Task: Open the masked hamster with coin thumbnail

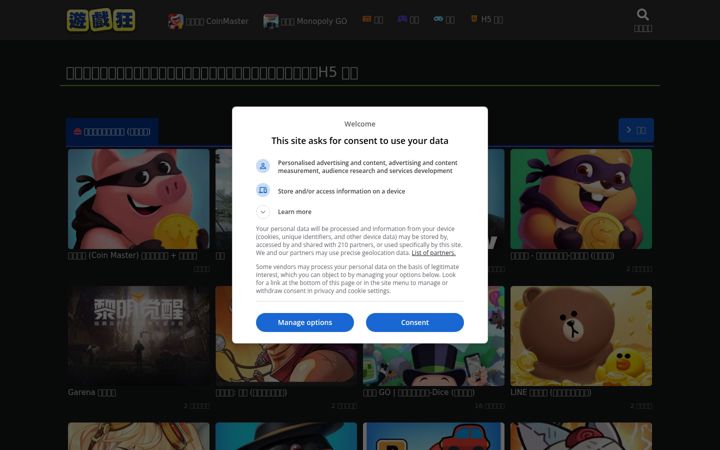Action: 581,199
